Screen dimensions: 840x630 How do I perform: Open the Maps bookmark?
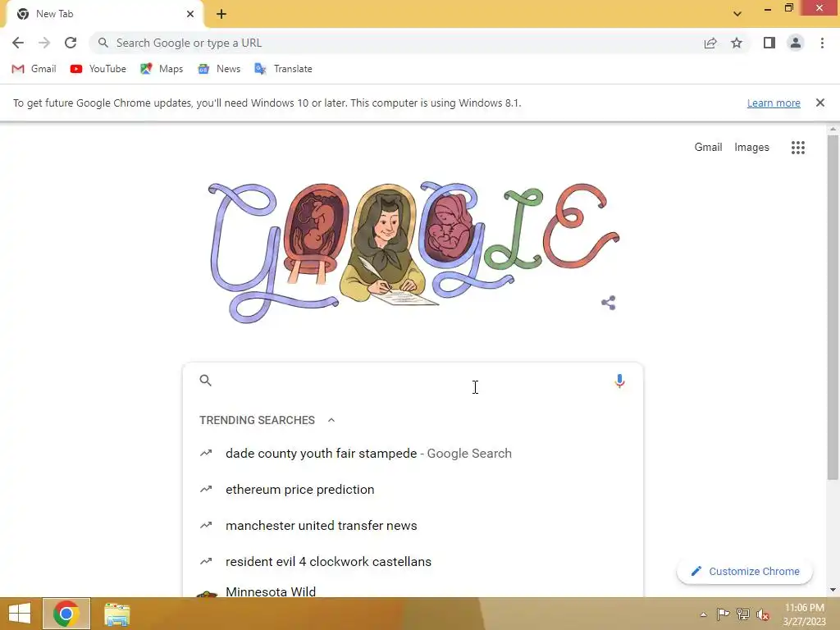tap(162, 69)
